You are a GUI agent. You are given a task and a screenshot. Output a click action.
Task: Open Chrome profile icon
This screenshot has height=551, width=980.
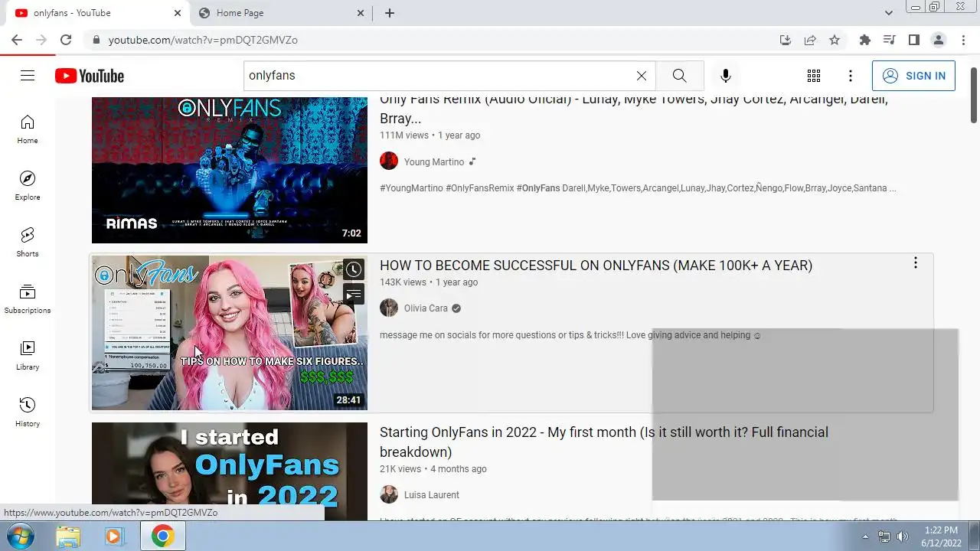click(x=939, y=40)
